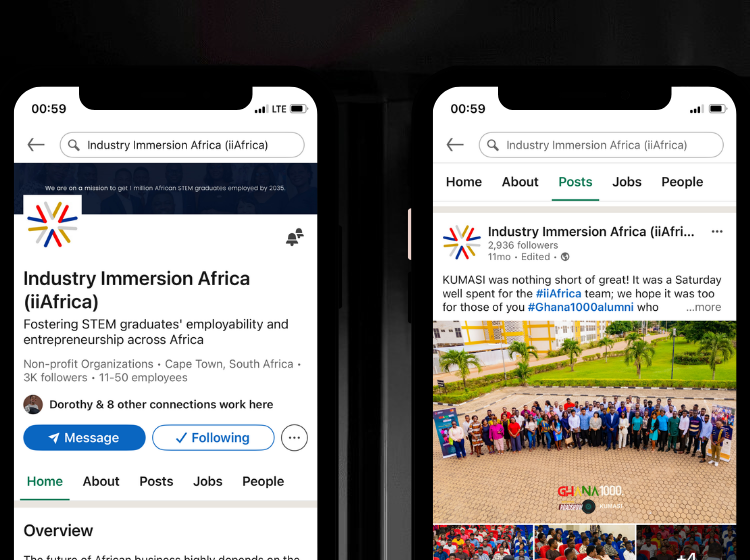
Task: Click the blue Message button
Action: (x=84, y=438)
